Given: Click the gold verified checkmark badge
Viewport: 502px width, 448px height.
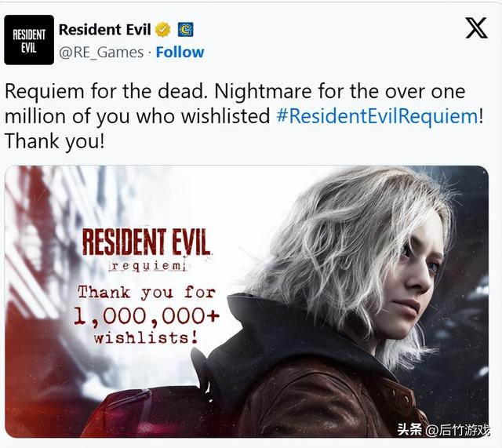Looking at the screenshot, I should 163,30.
